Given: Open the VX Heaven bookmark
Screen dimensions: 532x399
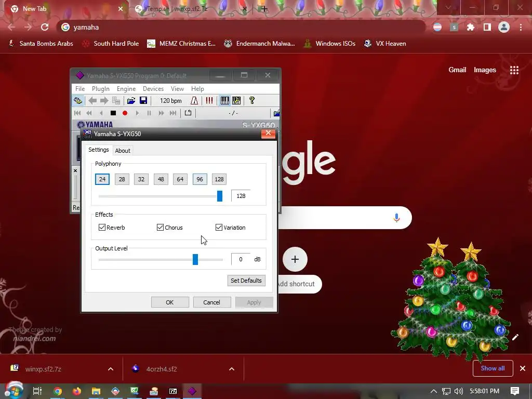Looking at the screenshot, I should coord(385,44).
